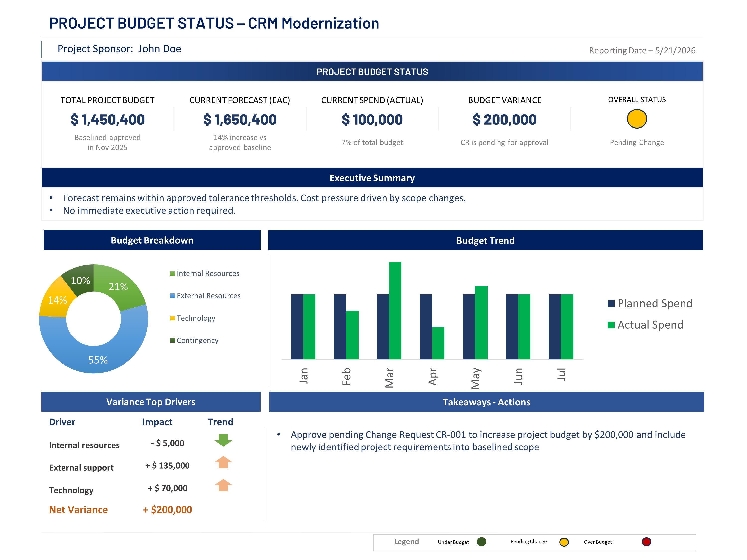Click the Feb Actual Spend green bar
The image size is (747, 560).
coord(352,335)
